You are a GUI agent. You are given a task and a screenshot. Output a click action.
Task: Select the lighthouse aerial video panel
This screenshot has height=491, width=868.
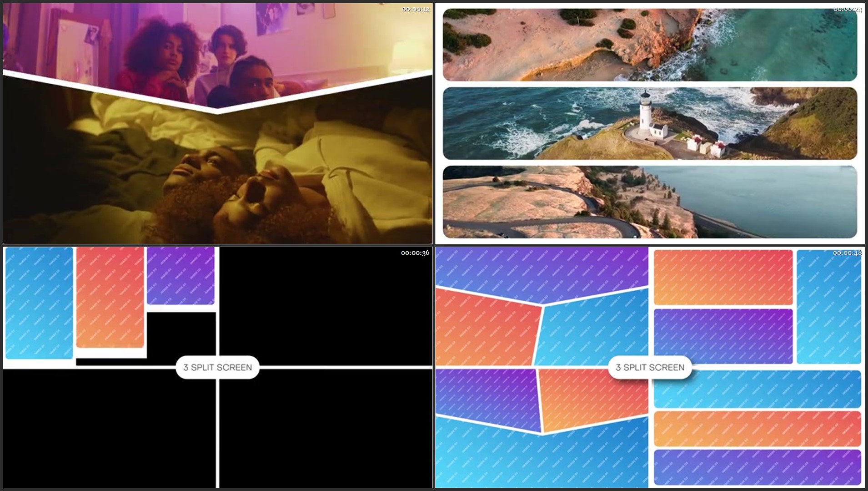click(649, 123)
